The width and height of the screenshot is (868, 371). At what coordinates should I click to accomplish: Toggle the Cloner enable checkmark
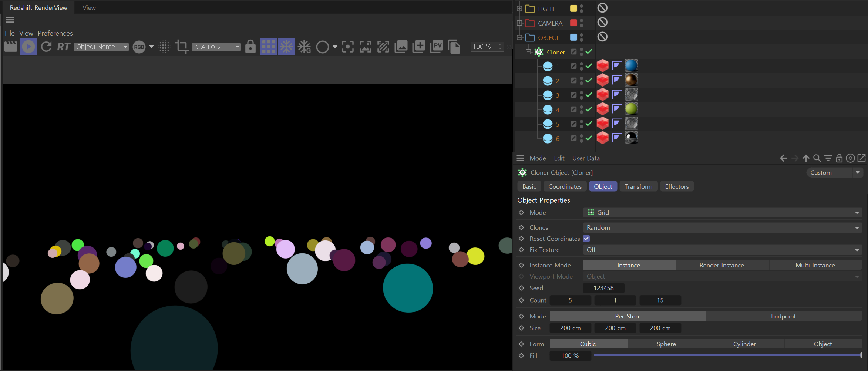point(589,51)
